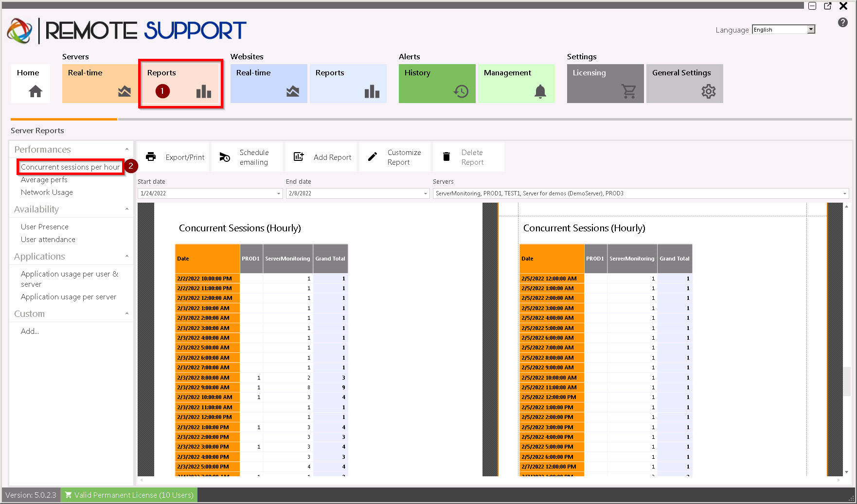Click Delete Report button label
Screen dimensions: 857x504
tap(472, 157)
